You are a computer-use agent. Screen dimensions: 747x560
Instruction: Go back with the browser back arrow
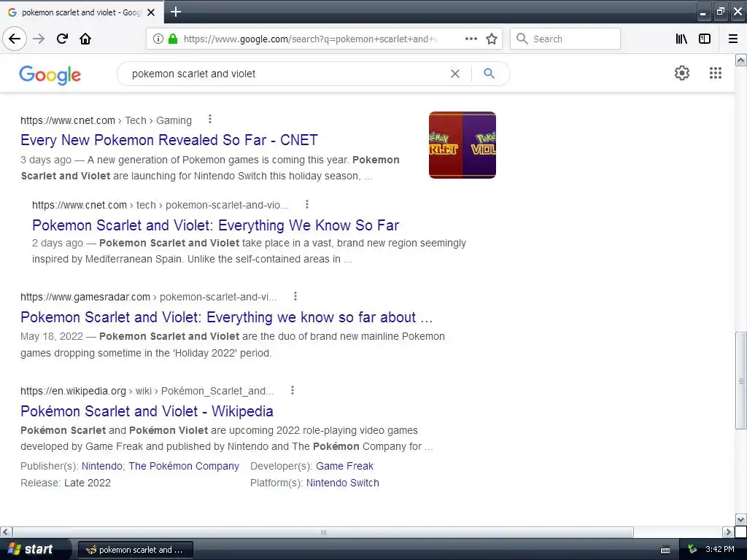(15, 39)
